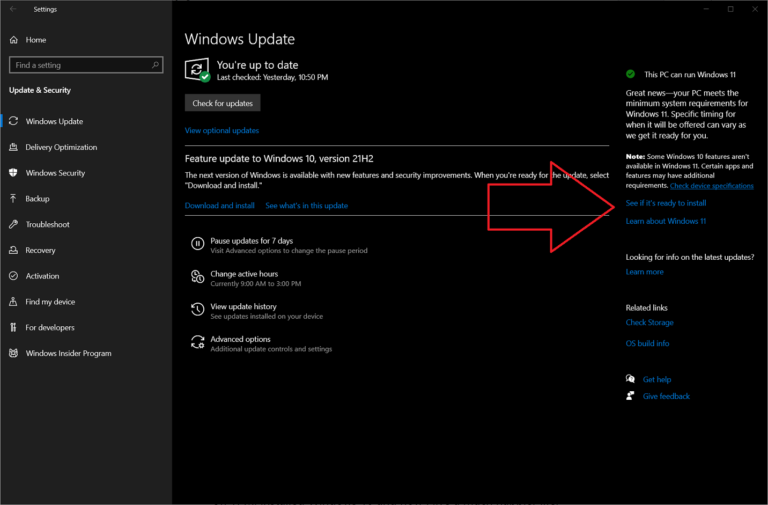The height and width of the screenshot is (505, 768).
Task: Open See what's in this update
Action: pos(307,205)
